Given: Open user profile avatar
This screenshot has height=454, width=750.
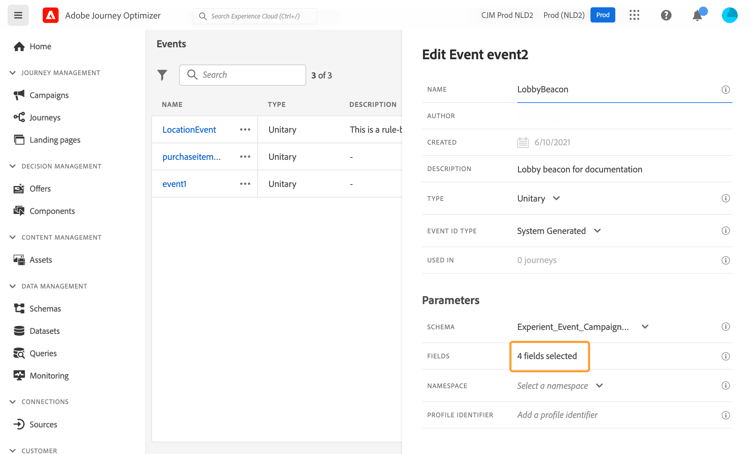Looking at the screenshot, I should [x=729, y=15].
